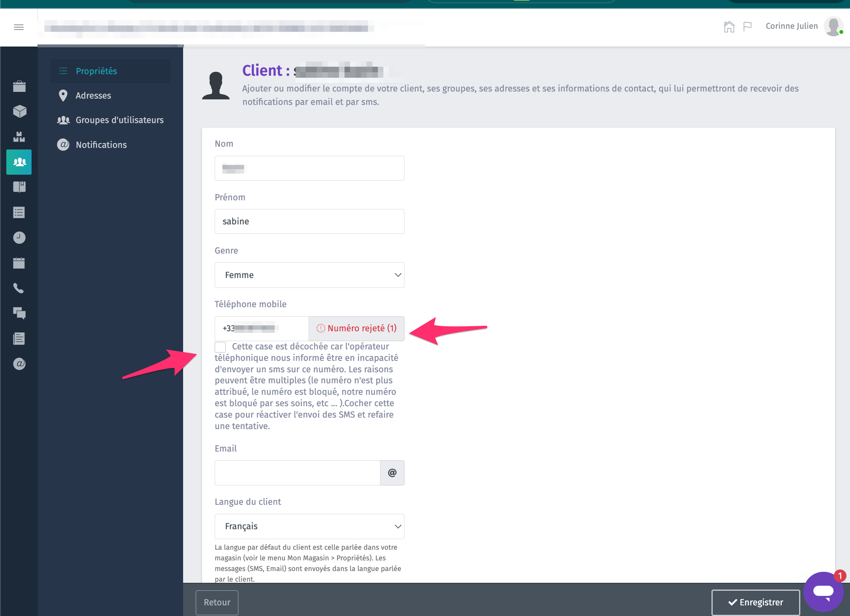
Task: Focus the Nom input field
Action: (309, 168)
